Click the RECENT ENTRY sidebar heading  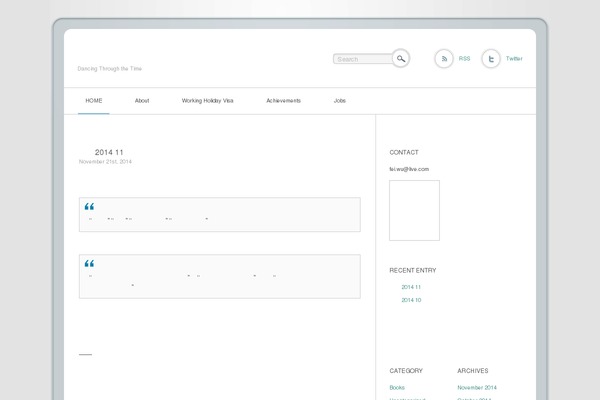pyautogui.click(x=412, y=270)
